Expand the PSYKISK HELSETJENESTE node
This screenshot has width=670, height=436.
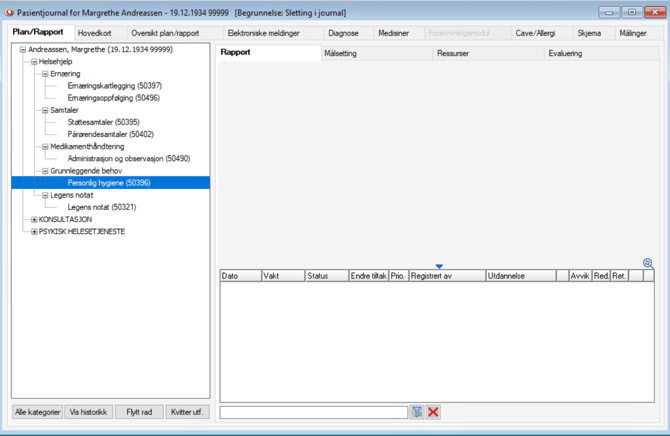coord(35,231)
